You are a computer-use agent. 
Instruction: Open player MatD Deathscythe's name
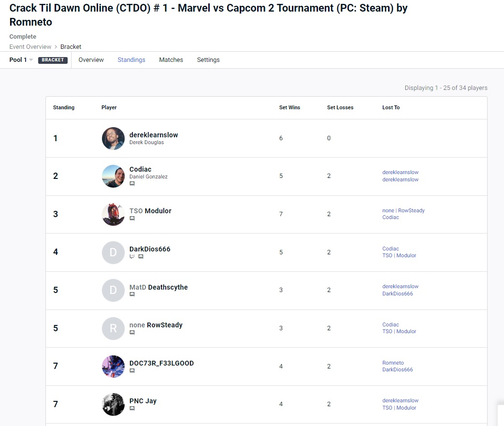pos(158,287)
